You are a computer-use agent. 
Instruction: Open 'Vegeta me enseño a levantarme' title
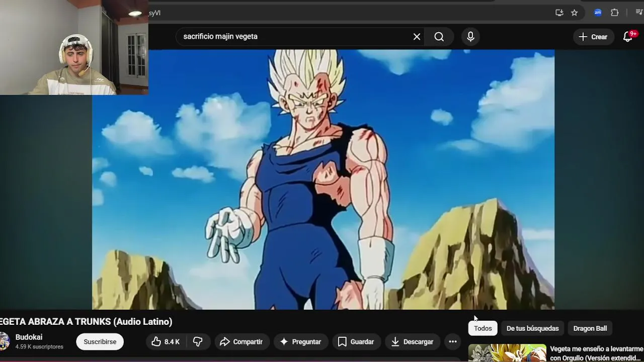pos(597,353)
